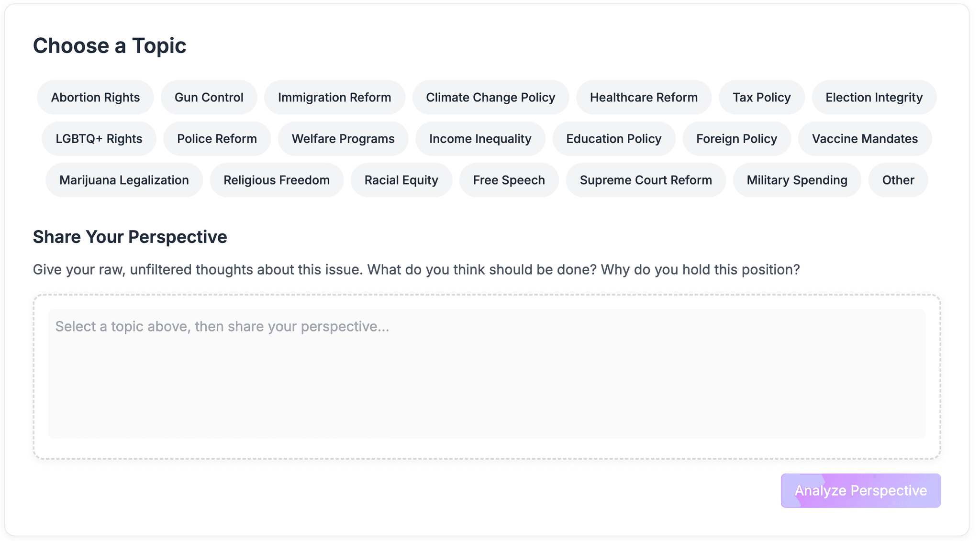Select the Foreign Policy topic

pos(736,139)
